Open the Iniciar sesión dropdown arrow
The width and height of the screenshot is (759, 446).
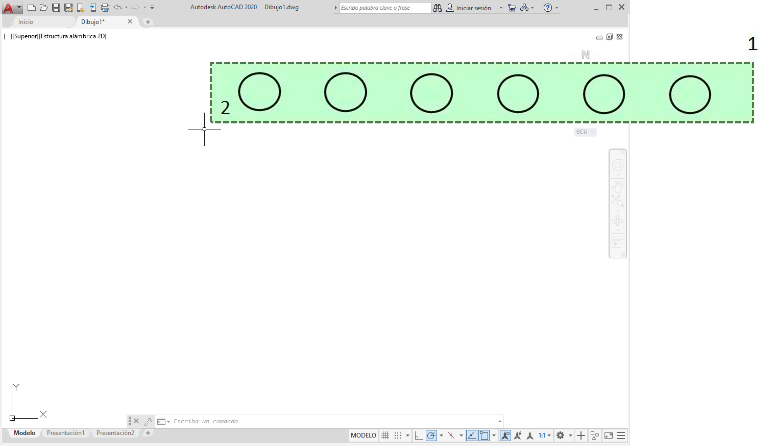[501, 8]
